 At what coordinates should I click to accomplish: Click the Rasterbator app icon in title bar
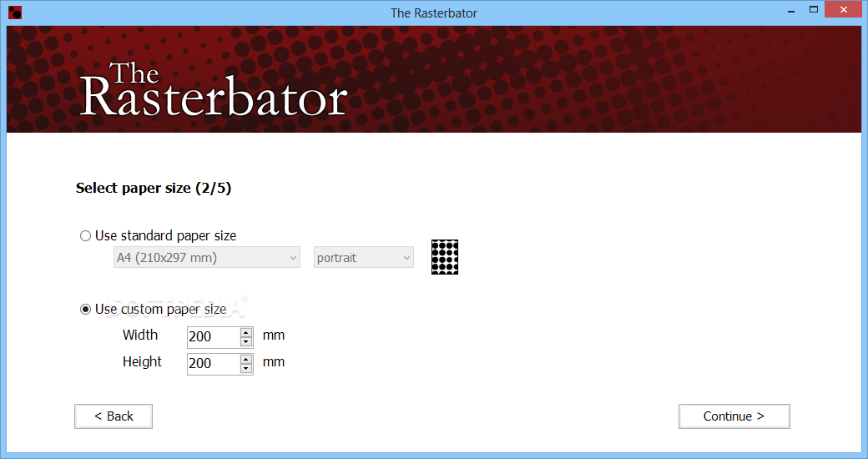(15, 12)
